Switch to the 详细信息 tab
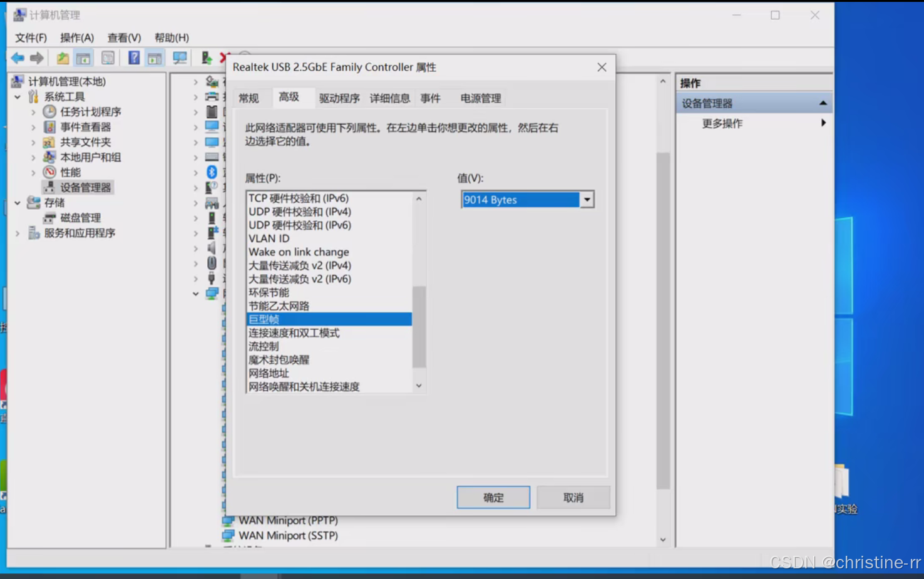Viewport: 924px width, 579px height. (389, 98)
